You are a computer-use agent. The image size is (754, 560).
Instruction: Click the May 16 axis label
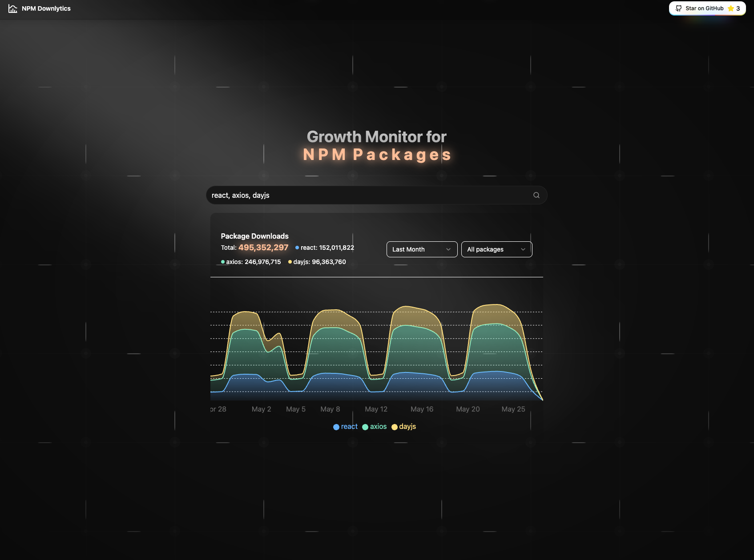click(422, 409)
